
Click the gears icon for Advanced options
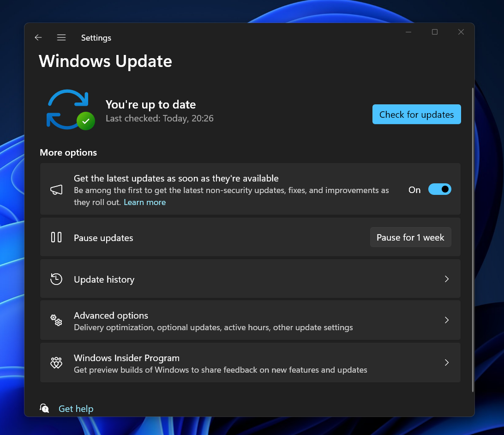tap(56, 320)
